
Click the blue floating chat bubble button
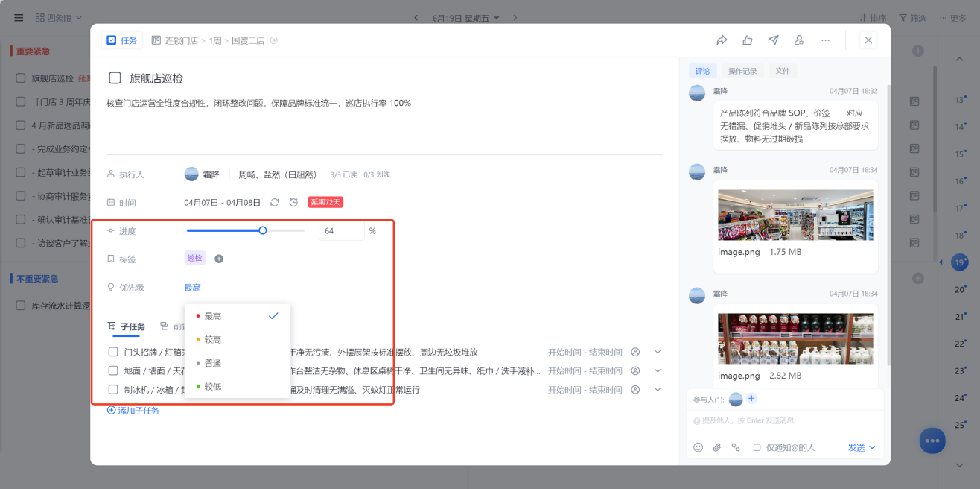932,441
